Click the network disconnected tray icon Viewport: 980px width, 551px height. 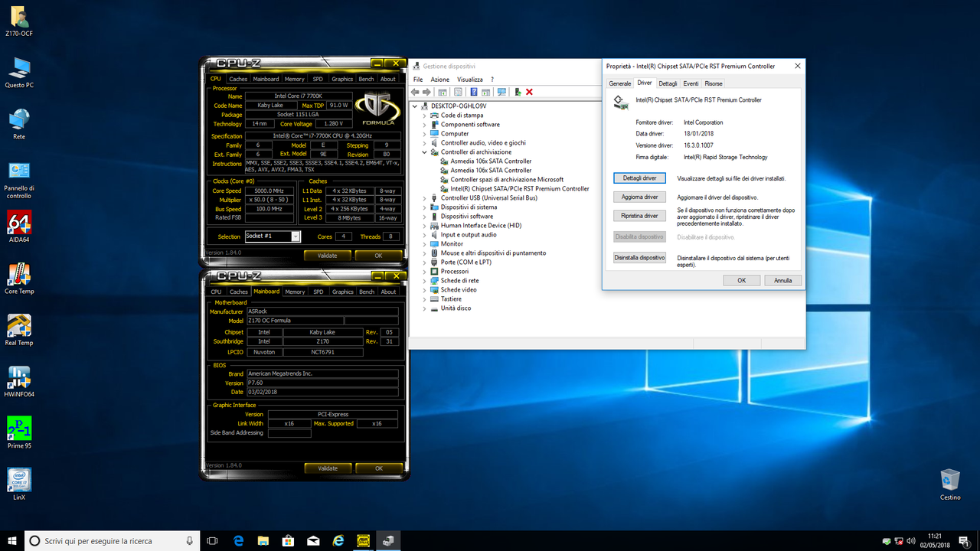899,540
